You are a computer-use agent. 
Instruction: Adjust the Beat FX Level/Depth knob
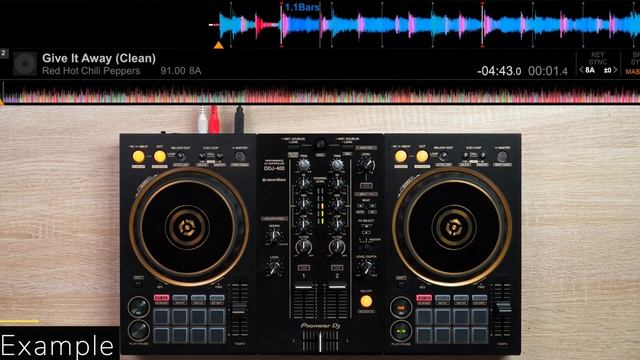(366, 268)
